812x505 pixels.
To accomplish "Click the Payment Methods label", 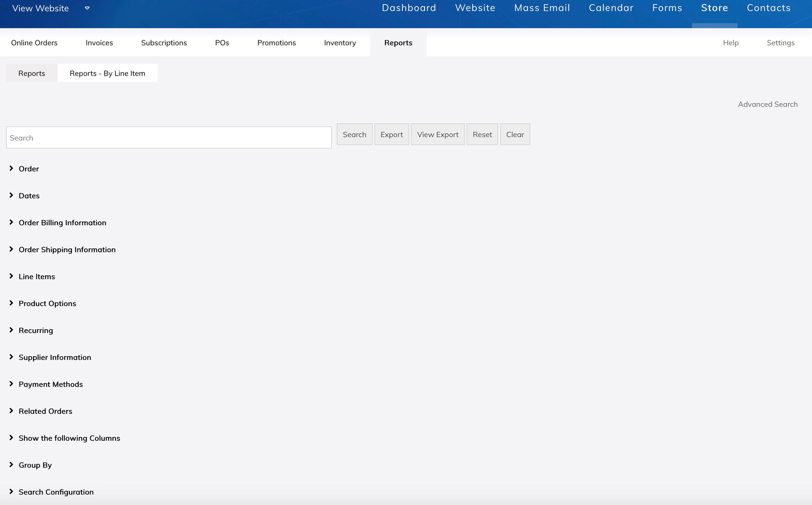I will [x=51, y=384].
